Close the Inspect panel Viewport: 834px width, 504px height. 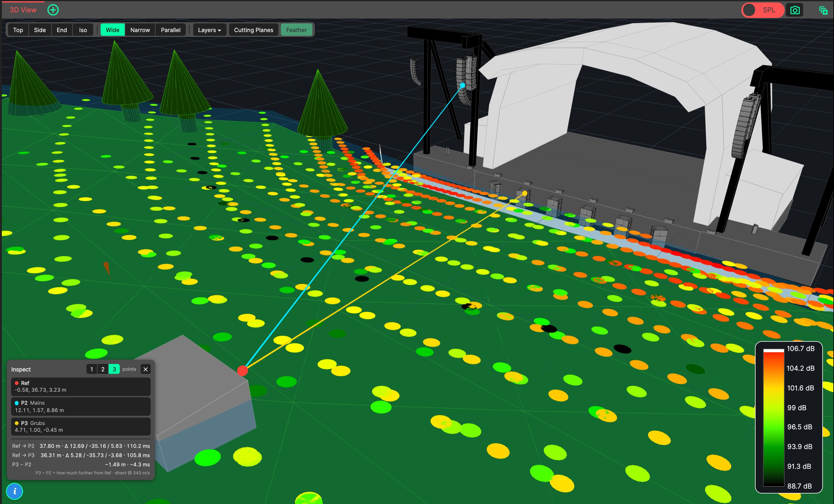coord(146,369)
